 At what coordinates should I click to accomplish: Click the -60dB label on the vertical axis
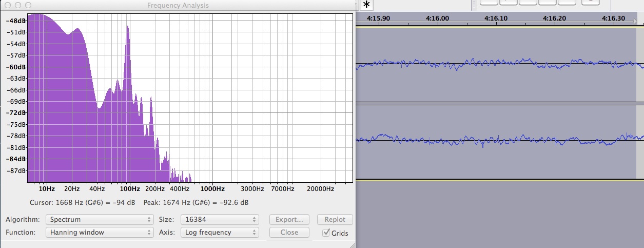coord(16,67)
